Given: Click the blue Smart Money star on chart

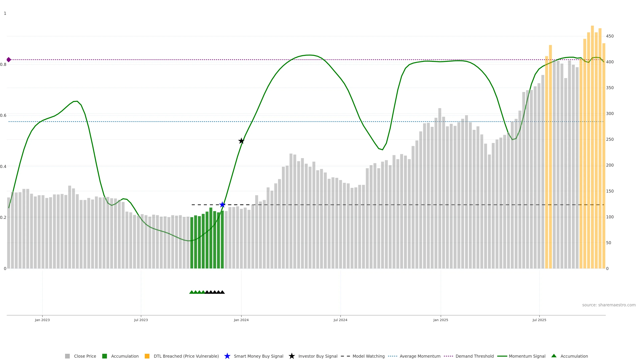Looking at the screenshot, I should (x=222, y=205).
